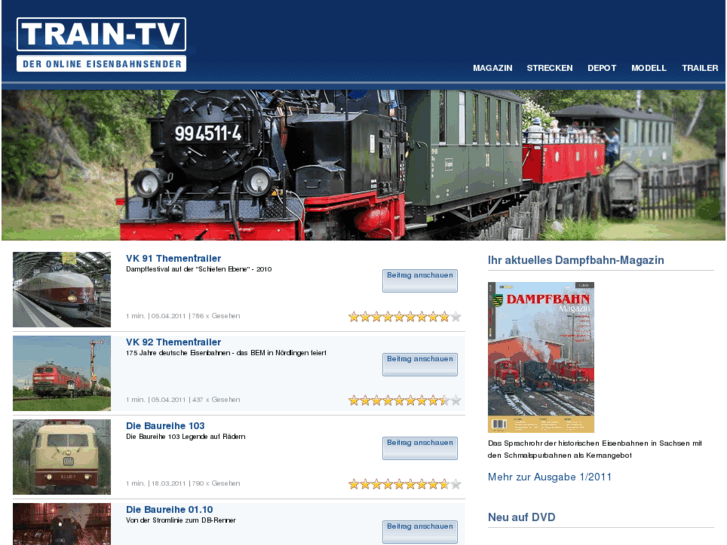Go to the DEPOT section

pyautogui.click(x=601, y=68)
